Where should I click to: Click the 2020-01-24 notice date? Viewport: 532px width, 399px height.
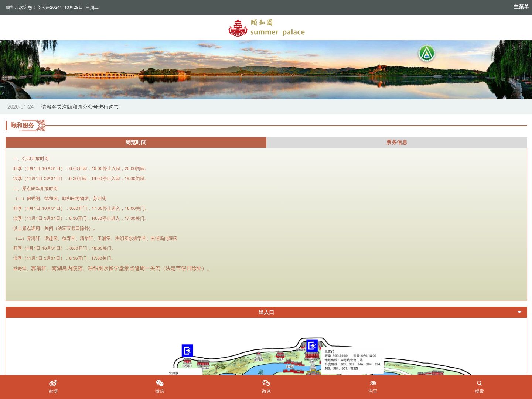pos(20,107)
